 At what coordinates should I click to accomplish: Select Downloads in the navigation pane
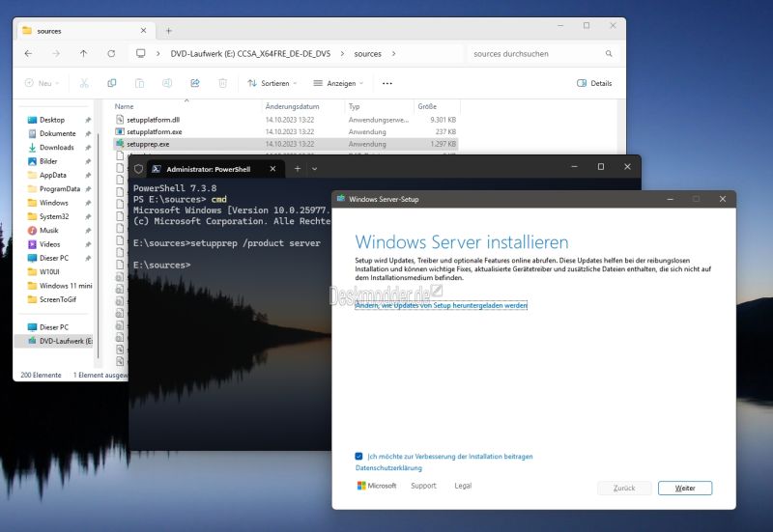point(56,148)
